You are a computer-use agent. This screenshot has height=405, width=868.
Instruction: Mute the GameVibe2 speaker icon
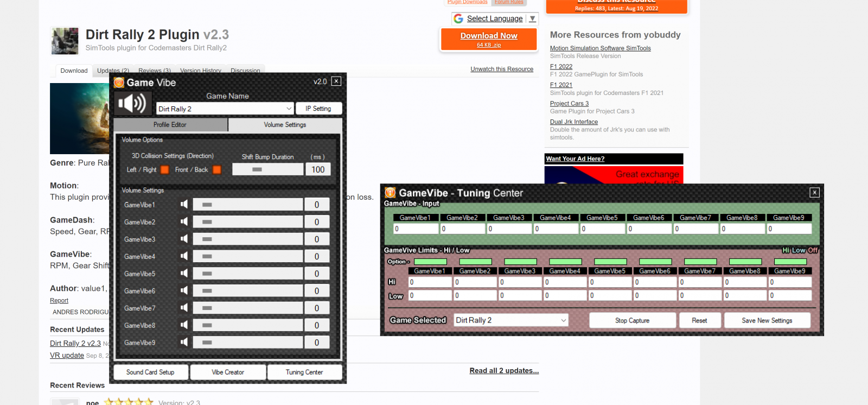pos(184,222)
